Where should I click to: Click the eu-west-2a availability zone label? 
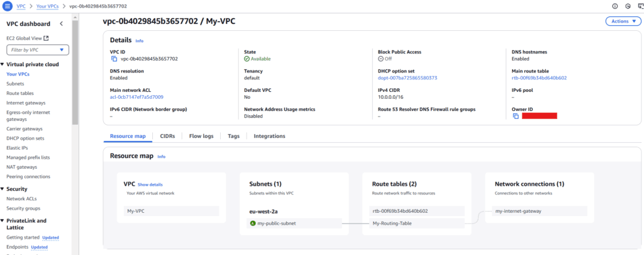(x=264, y=211)
